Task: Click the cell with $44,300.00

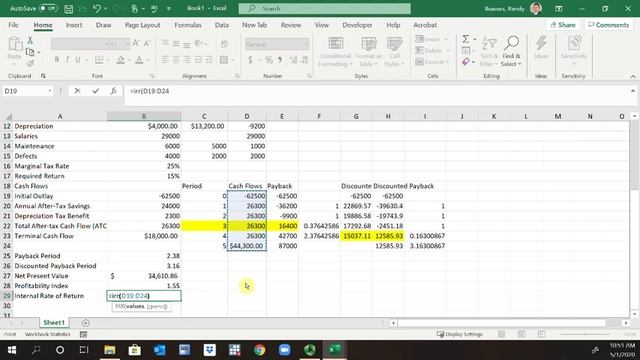Action: (x=247, y=246)
